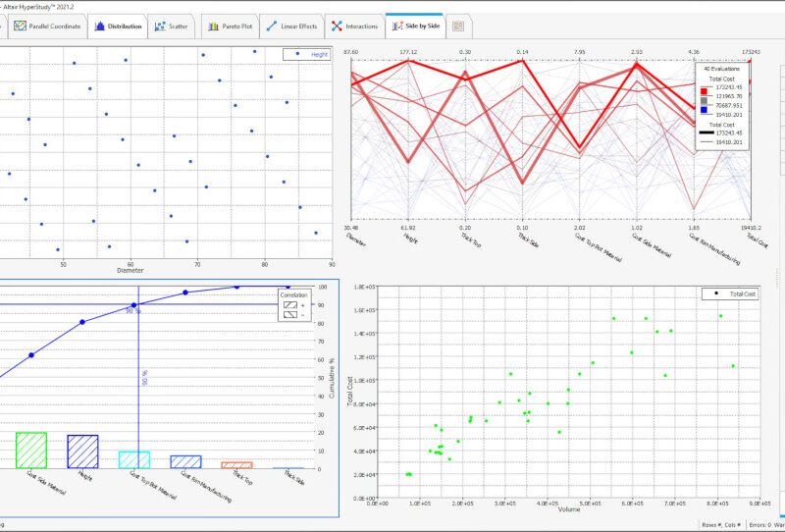Click the blue Total Cost legend swatch
Viewport: 785px width, 532px height.
pos(704,110)
